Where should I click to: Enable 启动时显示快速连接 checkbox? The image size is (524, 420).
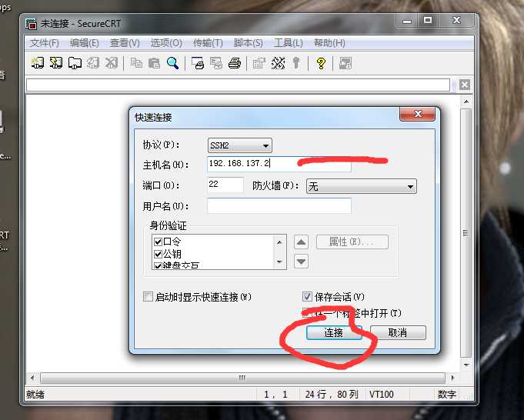coord(148,296)
